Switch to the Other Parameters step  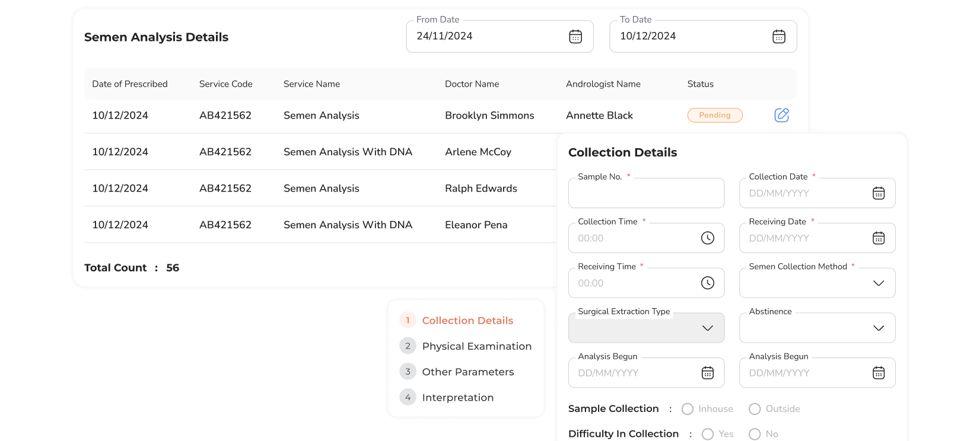(x=467, y=372)
